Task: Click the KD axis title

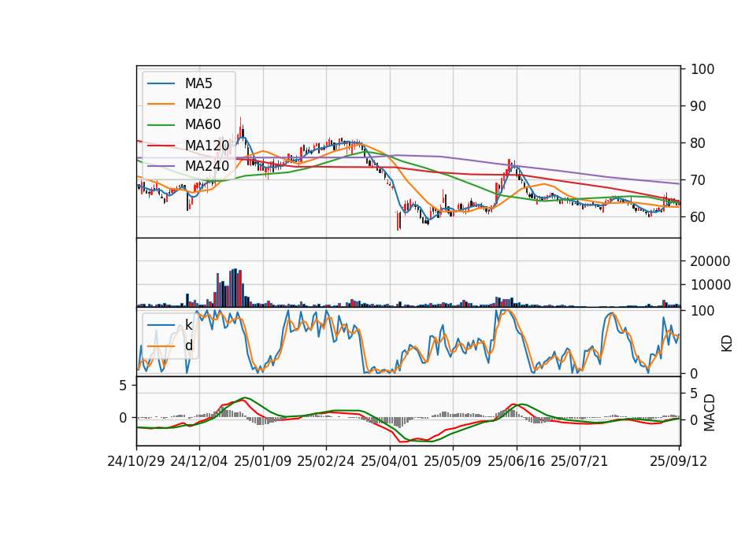Action: [x=727, y=344]
